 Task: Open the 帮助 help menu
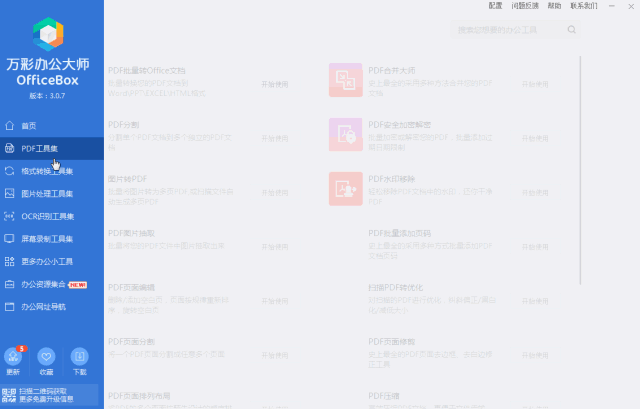(554, 6)
